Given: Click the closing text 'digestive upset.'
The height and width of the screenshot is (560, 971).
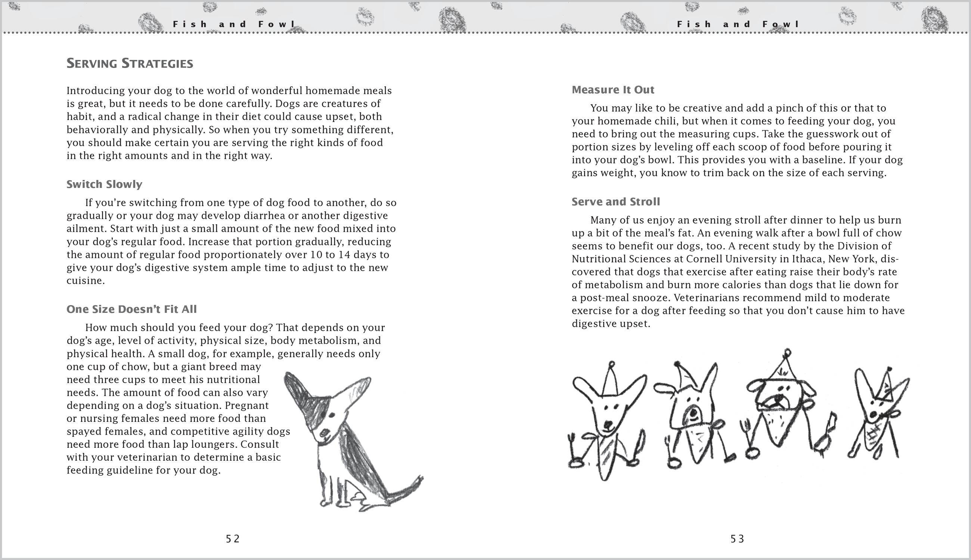Looking at the screenshot, I should click(x=611, y=324).
